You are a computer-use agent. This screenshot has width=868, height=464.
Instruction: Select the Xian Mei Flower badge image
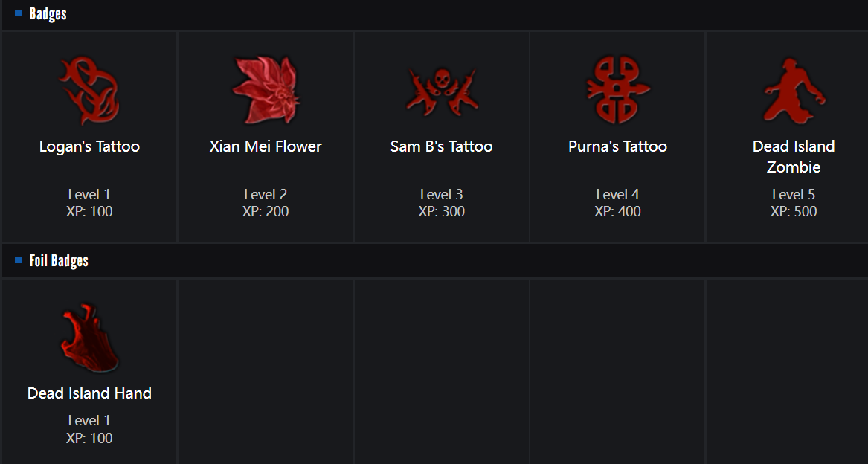coord(266,91)
